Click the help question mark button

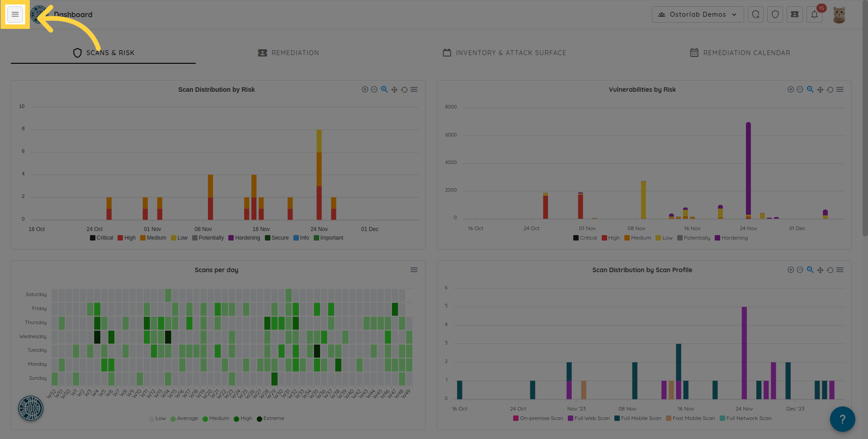tap(842, 419)
